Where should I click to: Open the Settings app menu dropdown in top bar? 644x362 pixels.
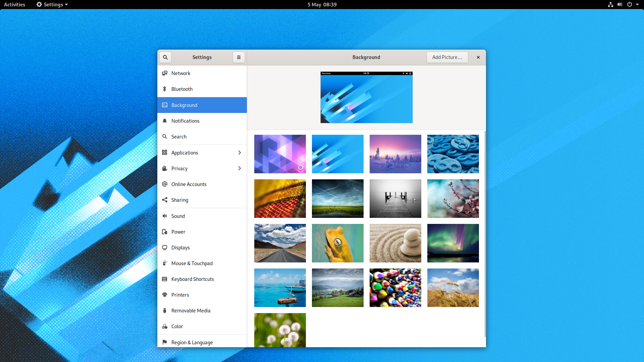pyautogui.click(x=52, y=5)
